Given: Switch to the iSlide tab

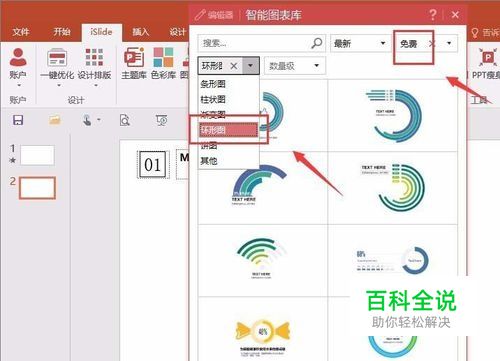Looking at the screenshot, I should [x=101, y=32].
